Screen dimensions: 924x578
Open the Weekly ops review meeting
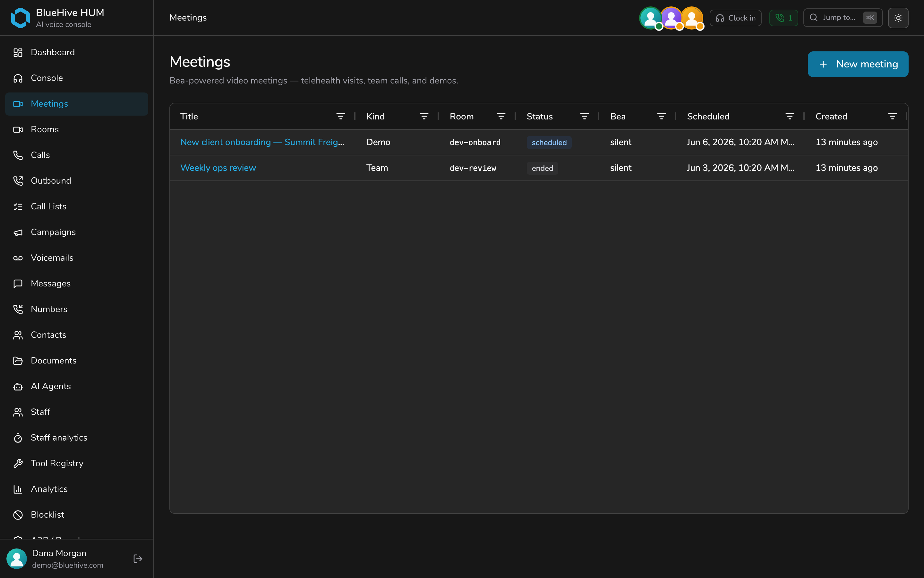tap(218, 168)
